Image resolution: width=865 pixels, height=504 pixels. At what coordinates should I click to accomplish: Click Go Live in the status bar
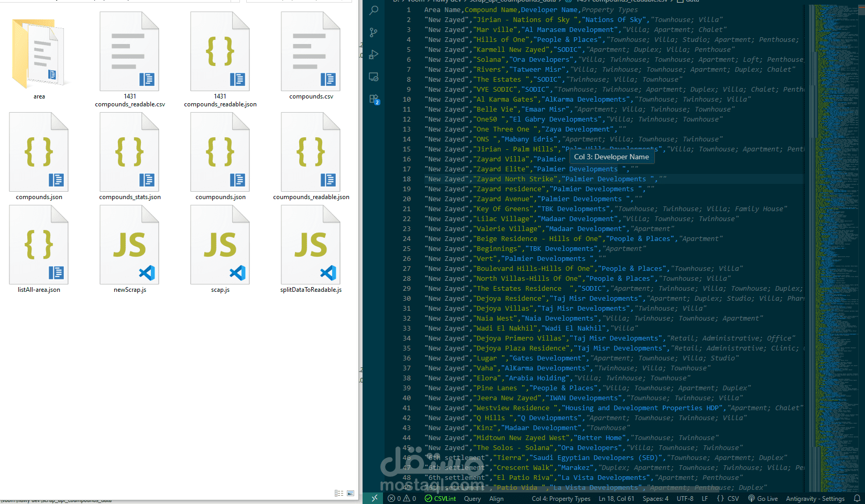point(763,498)
